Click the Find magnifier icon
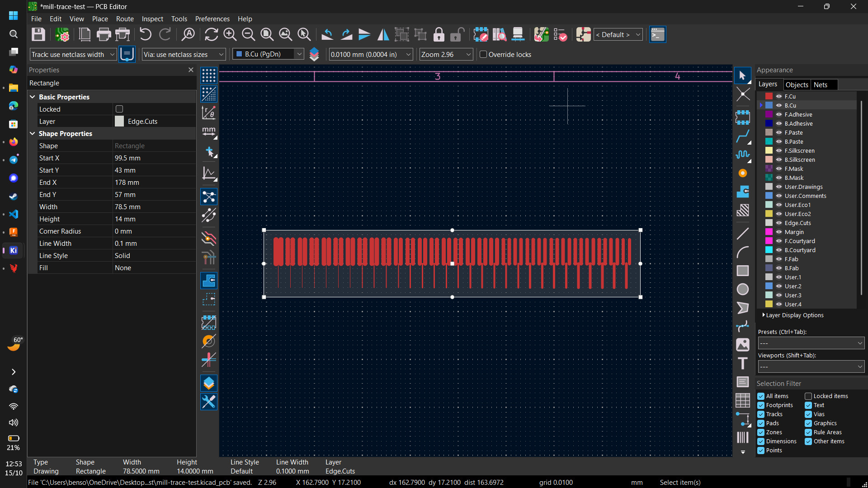Screen dimensions: 868x488 [x=188, y=34]
